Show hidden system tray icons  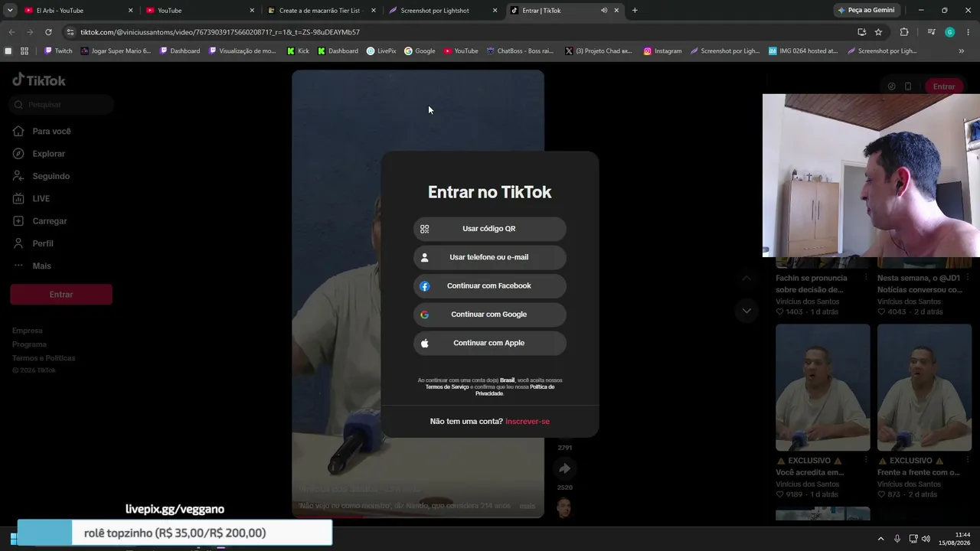(880, 539)
